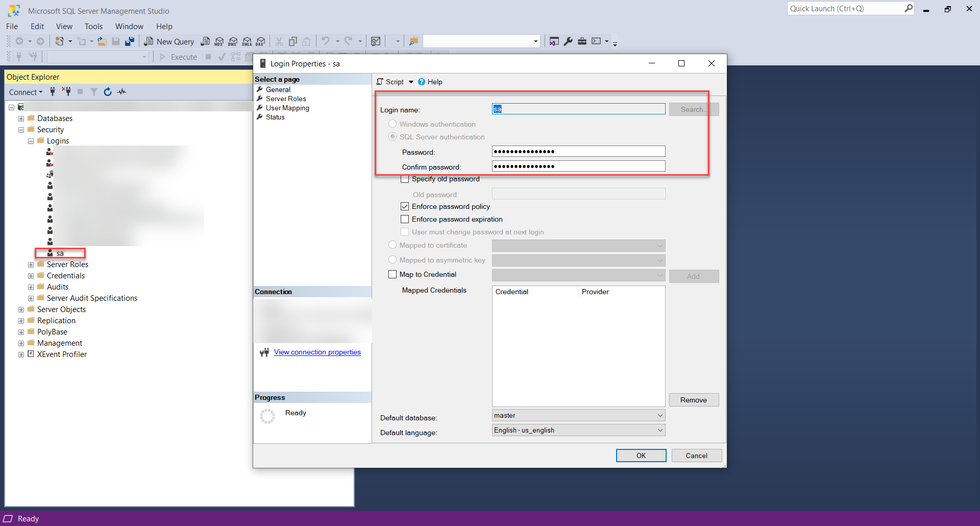
Task: Click the OK button
Action: point(641,456)
